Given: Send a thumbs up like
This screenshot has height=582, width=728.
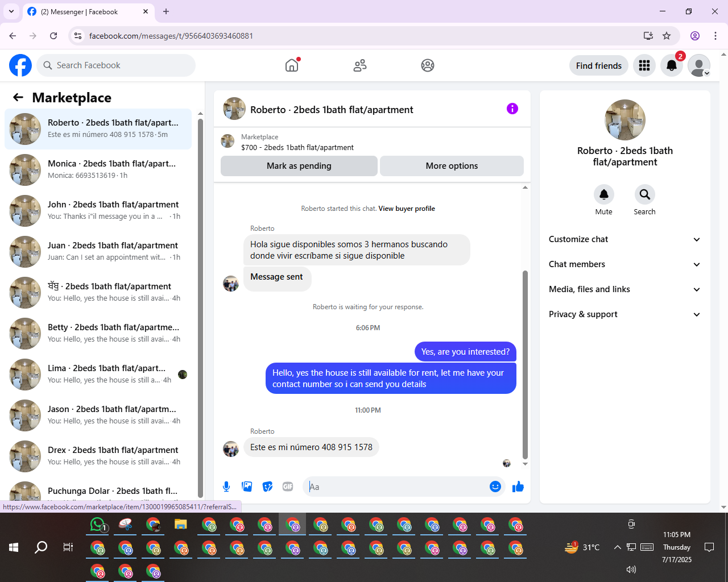Looking at the screenshot, I should pos(518,487).
